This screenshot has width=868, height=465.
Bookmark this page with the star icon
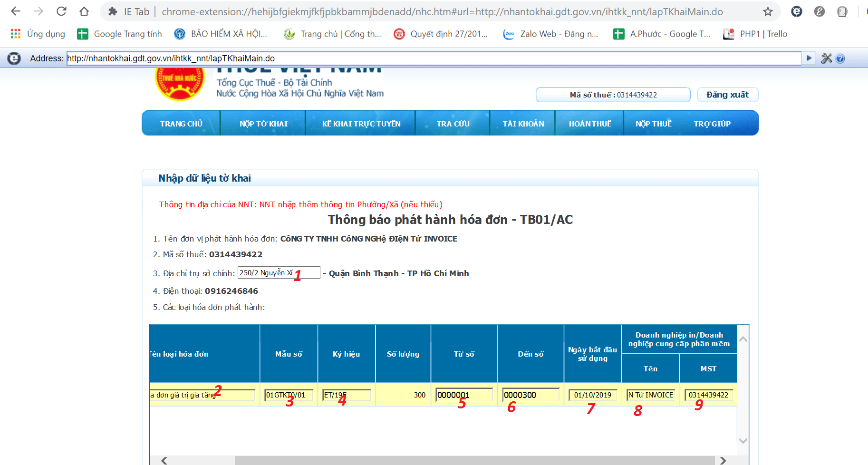768,11
